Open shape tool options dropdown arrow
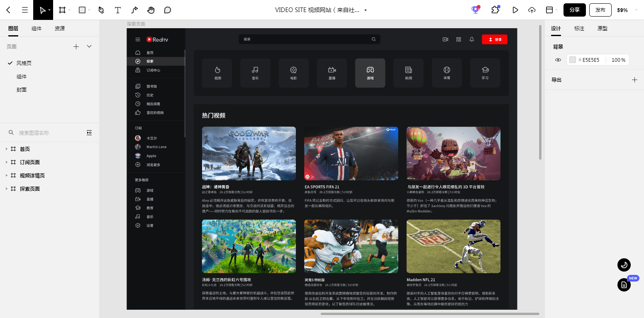Viewport: 644px width, 318px height. [90, 10]
